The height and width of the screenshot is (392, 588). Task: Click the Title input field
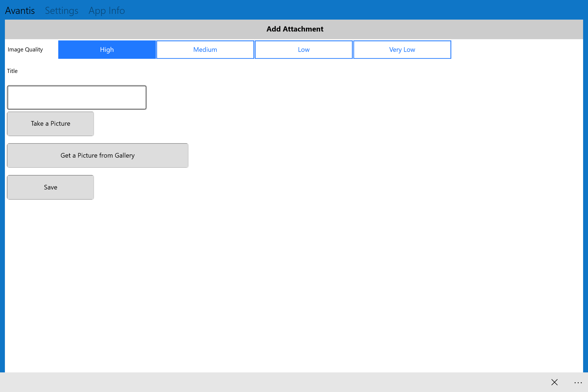click(x=76, y=97)
